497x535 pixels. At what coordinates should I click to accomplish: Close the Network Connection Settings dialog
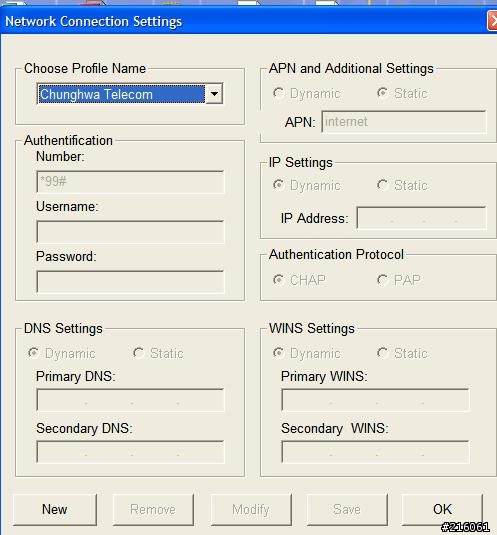492,21
